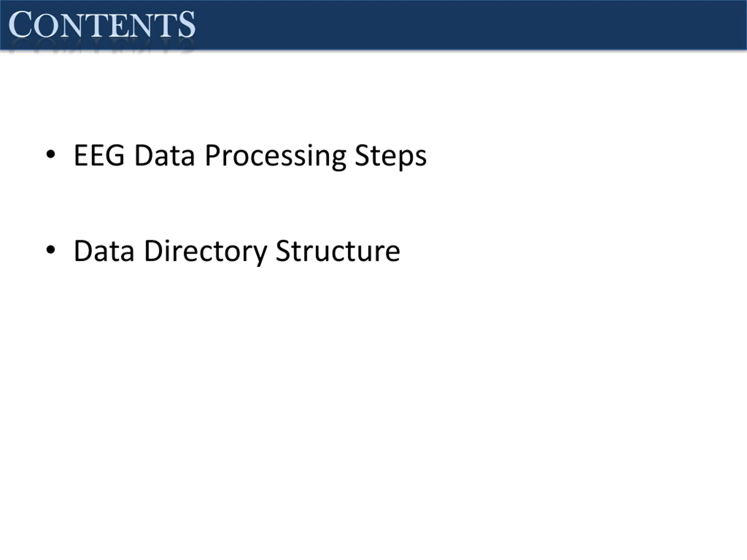747x560 pixels.
Task: Click blank white area below both bullets
Action: 371,405
